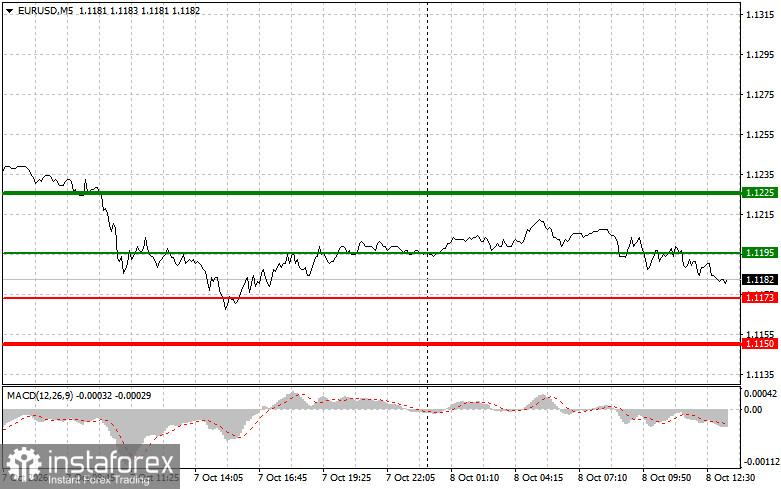The image size is (781, 489).
Task: Click the 1.1225 green price level label
Action: point(760,193)
